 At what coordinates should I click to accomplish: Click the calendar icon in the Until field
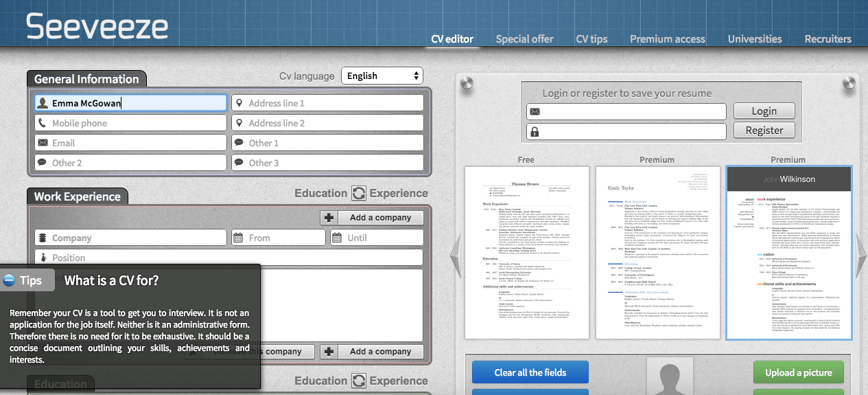tap(337, 238)
